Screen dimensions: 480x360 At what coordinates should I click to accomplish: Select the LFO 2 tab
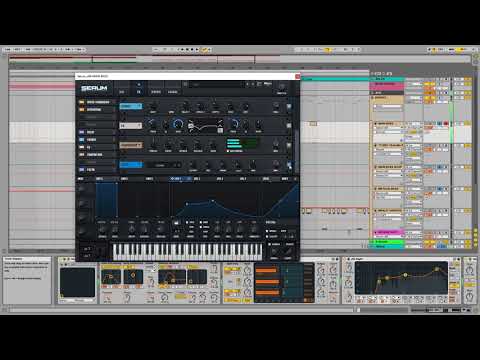[197, 179]
